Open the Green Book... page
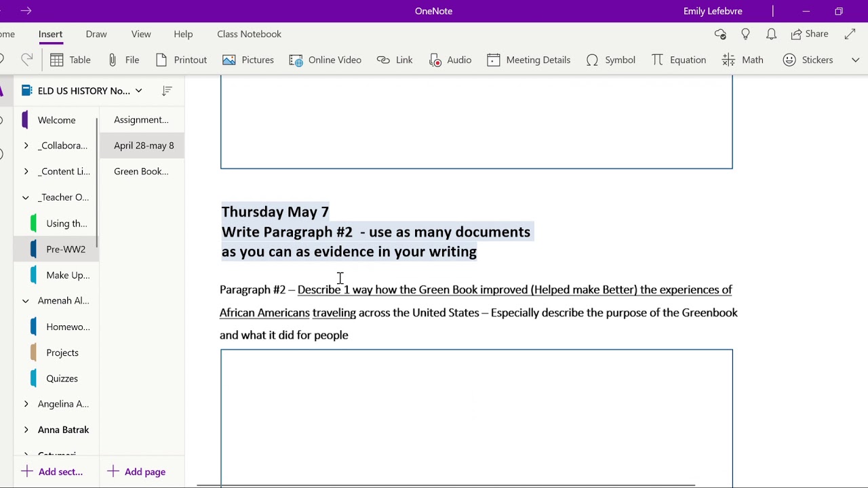 (x=142, y=171)
